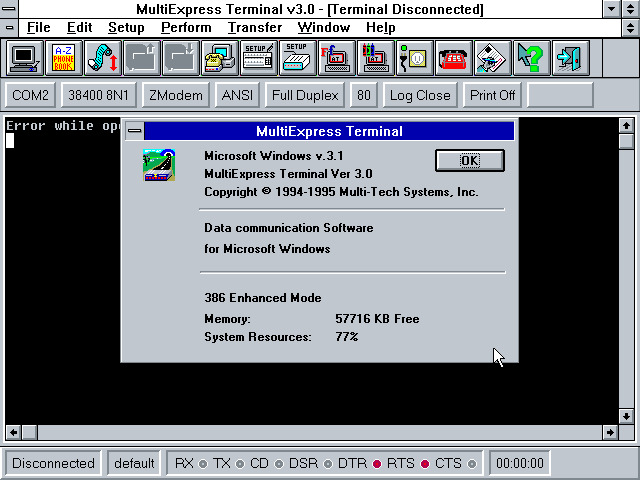Image resolution: width=640 pixels, height=480 pixels.
Task: Click the horizontal scrollbar right arrow
Action: (x=610, y=432)
